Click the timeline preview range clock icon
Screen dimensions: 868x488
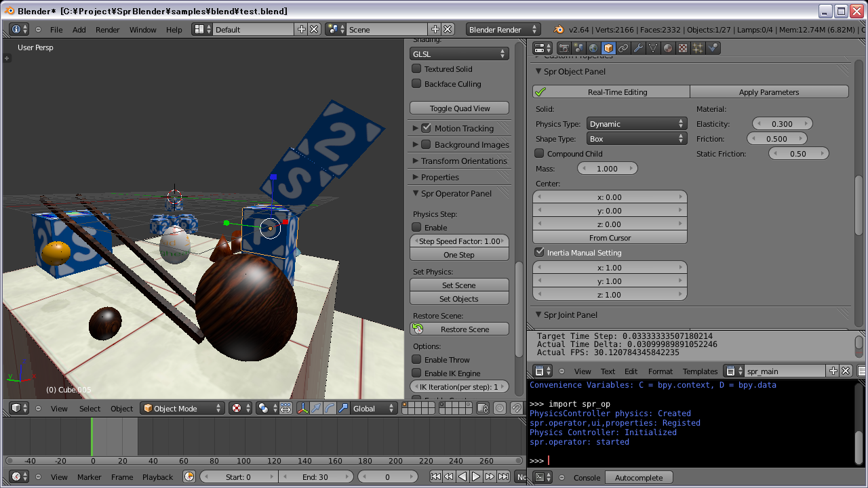(x=189, y=476)
